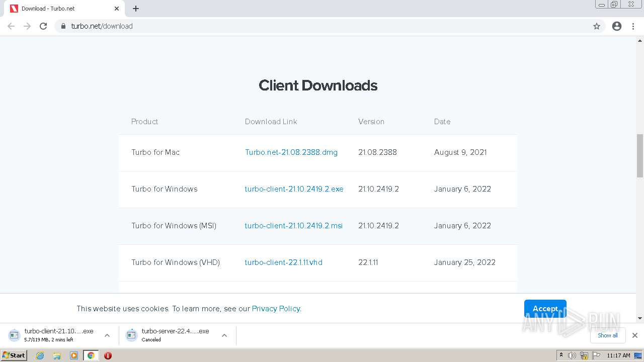Show all downloads
Image resolution: width=644 pixels, height=362 pixels.
pos(607,335)
